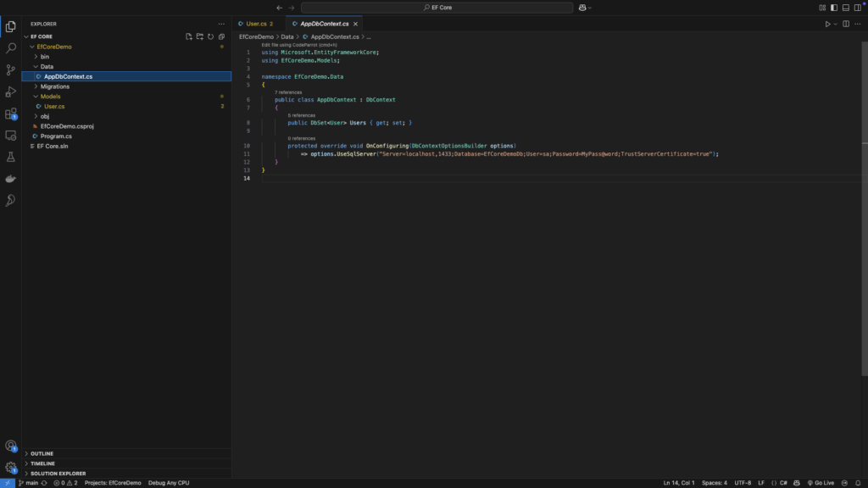This screenshot has width=868, height=488.
Task: Expand the Timeline section
Action: (126, 463)
